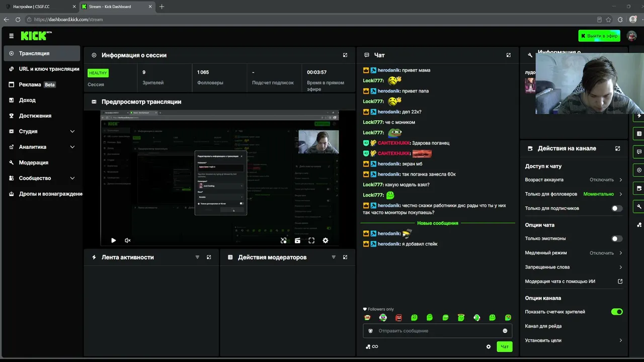
Task: Click the message input field
Action: [437, 331]
